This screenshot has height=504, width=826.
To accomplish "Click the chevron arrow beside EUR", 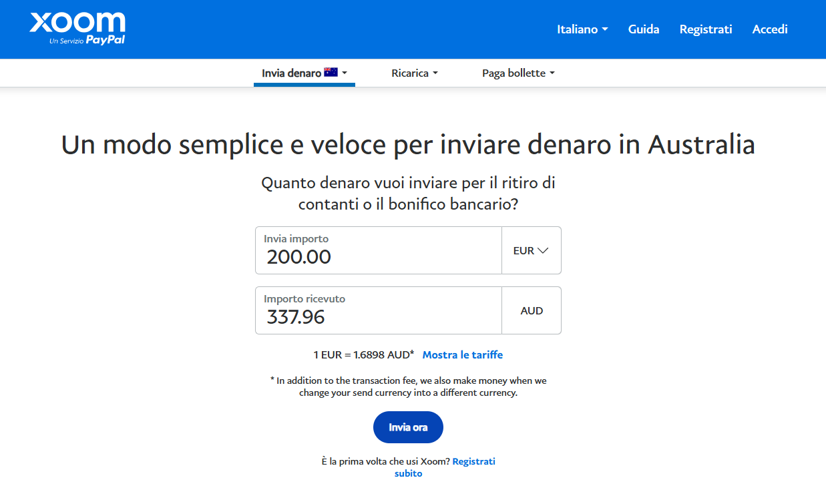I will (x=543, y=250).
